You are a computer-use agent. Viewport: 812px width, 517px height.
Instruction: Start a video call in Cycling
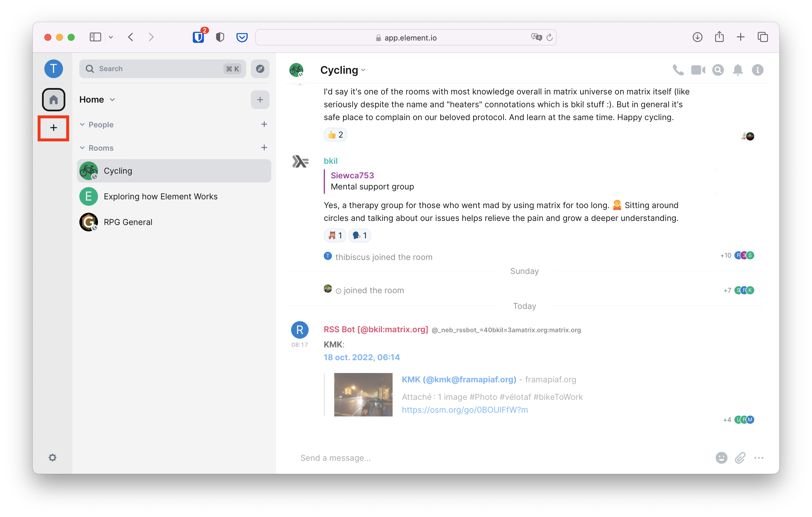(698, 70)
